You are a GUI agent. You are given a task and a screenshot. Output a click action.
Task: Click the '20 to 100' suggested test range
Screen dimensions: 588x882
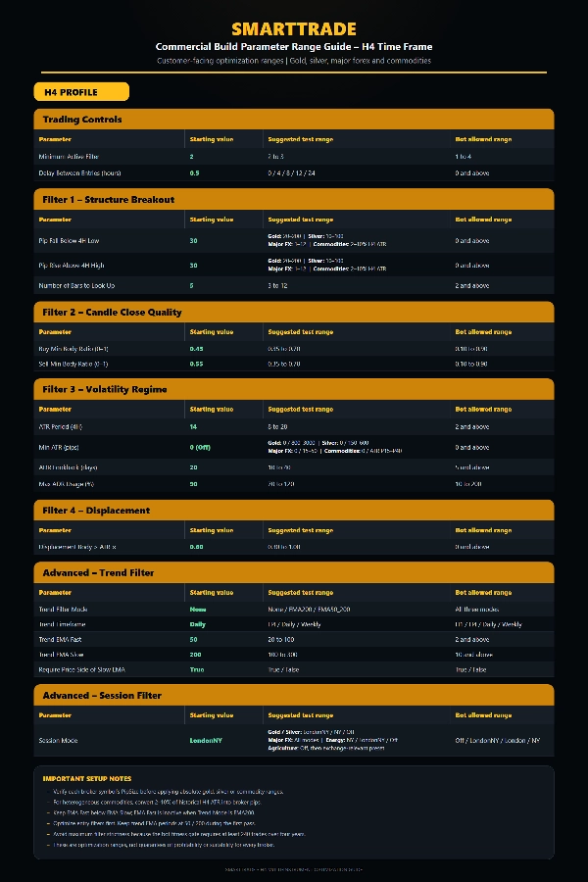(x=281, y=640)
